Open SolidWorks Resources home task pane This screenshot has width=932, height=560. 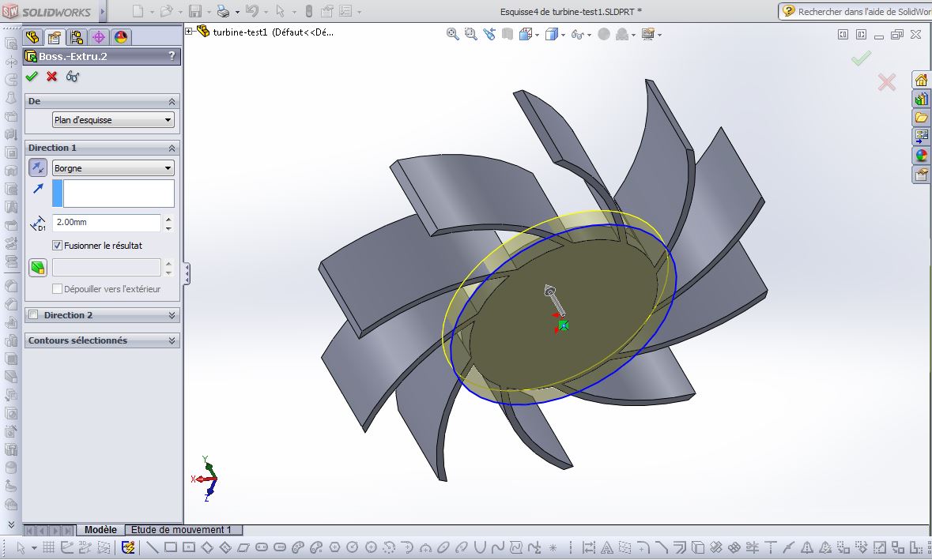pos(921,81)
